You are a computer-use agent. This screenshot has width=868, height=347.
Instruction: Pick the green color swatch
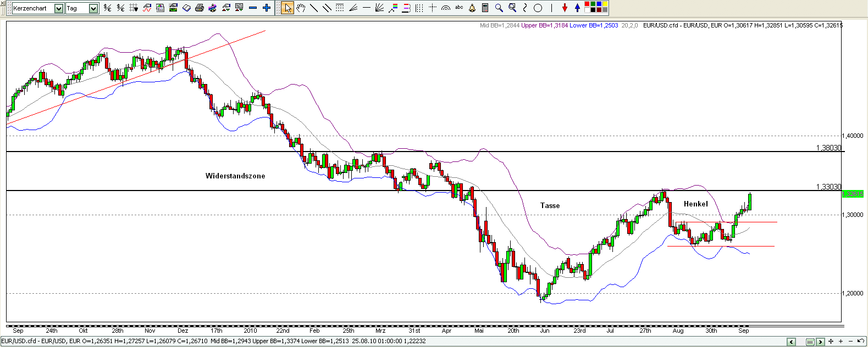[593, 4]
